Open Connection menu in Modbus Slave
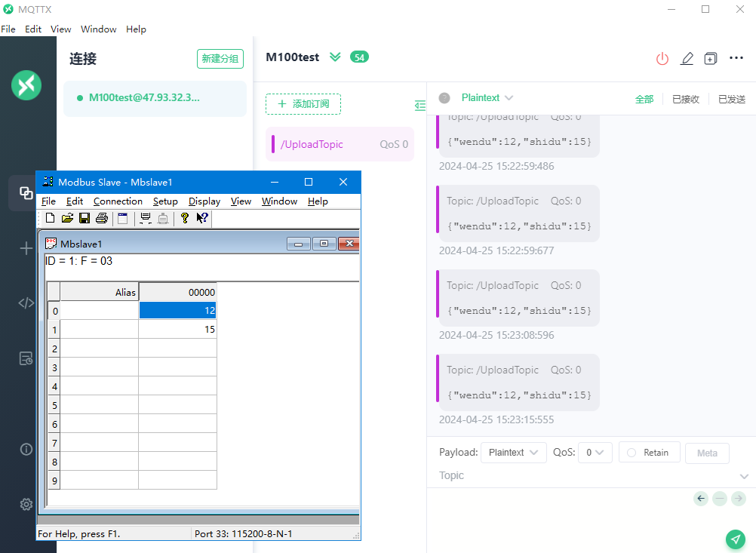This screenshot has height=553, width=756. pos(118,201)
